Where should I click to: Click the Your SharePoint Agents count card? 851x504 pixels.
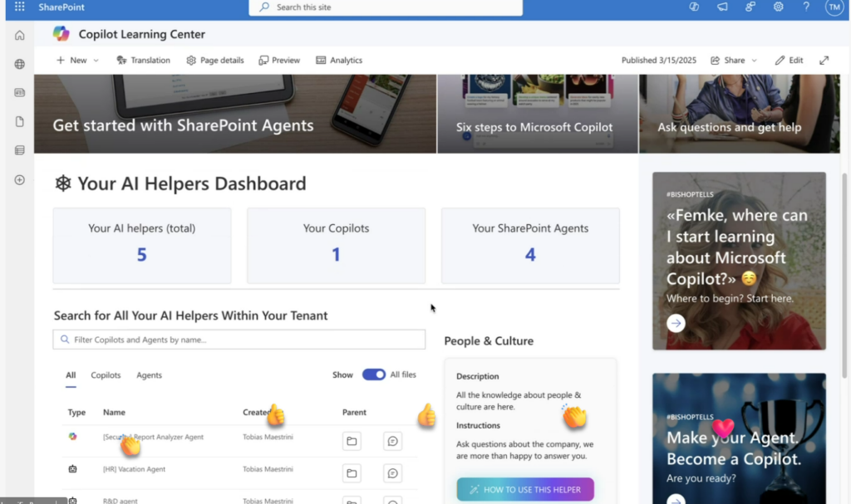[530, 246]
